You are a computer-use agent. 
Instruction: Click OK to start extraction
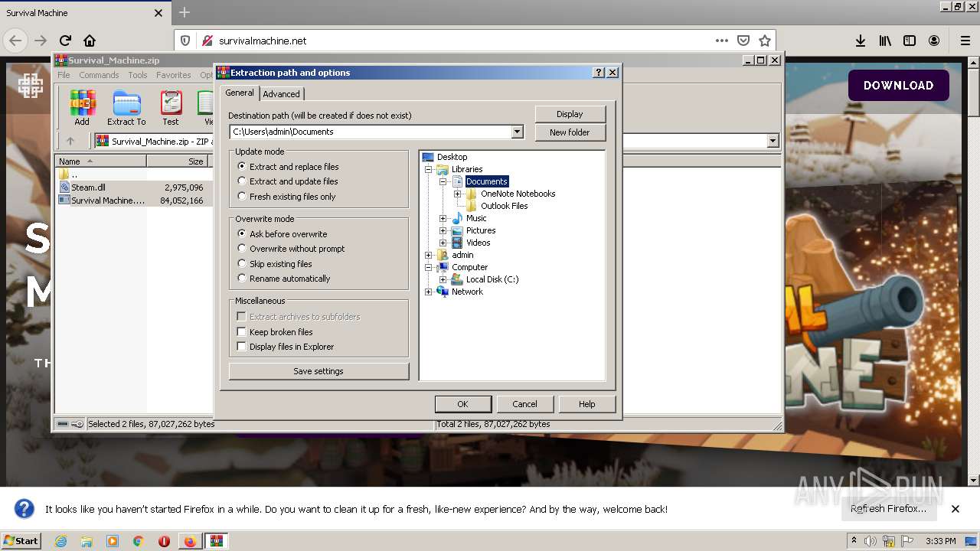click(x=462, y=404)
